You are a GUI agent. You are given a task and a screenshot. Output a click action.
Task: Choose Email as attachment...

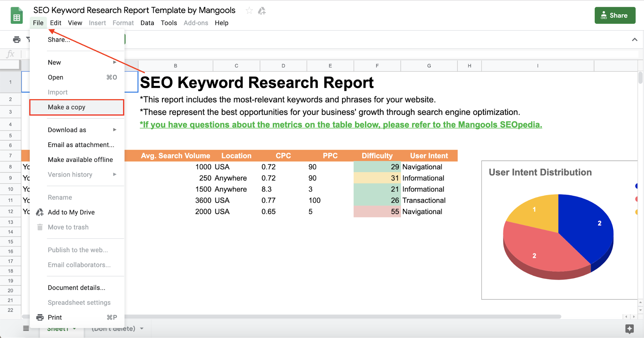(77, 145)
